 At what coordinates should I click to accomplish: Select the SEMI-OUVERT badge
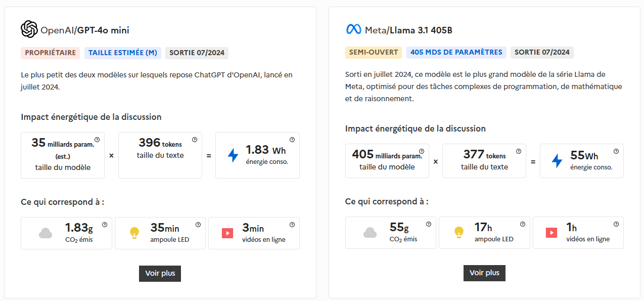coord(374,52)
